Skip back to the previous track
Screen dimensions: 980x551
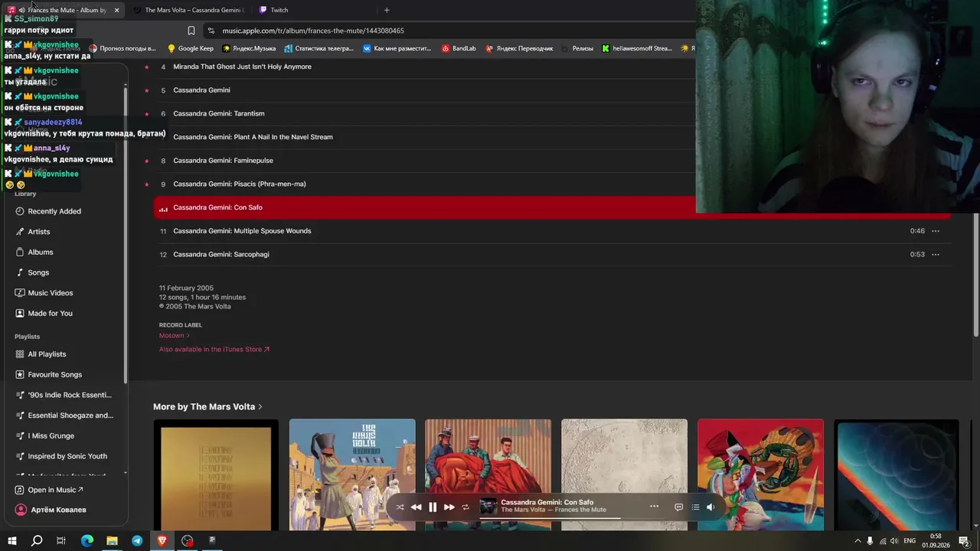(416, 507)
